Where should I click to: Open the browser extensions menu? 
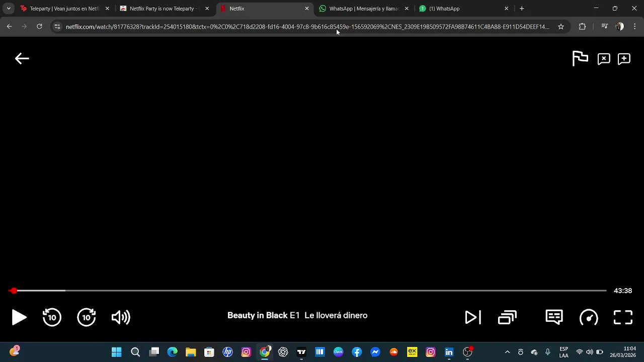pos(582,27)
